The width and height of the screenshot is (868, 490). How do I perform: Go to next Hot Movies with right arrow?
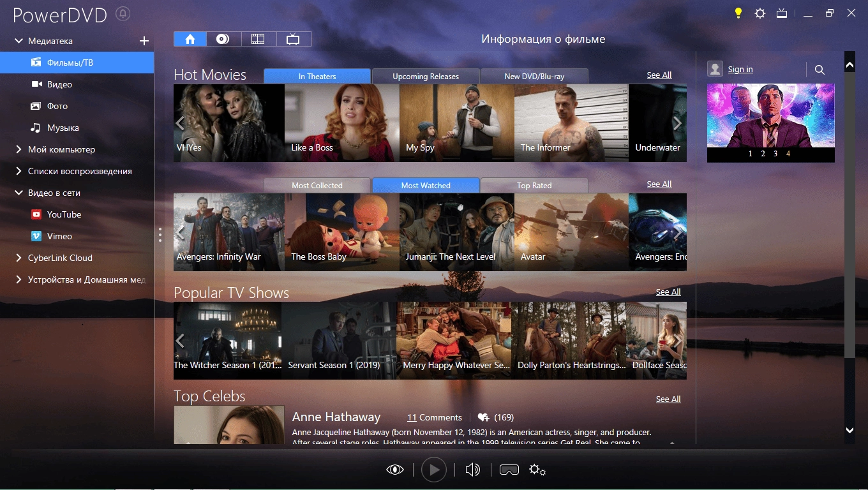point(678,123)
